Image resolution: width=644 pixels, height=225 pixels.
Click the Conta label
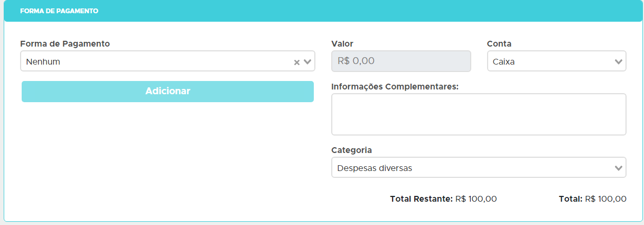click(x=499, y=43)
